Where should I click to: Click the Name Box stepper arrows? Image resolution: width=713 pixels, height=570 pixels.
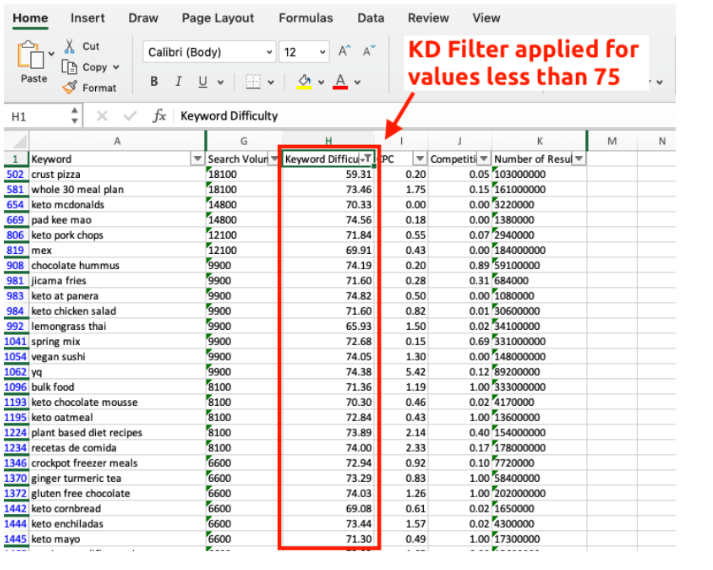(75, 116)
